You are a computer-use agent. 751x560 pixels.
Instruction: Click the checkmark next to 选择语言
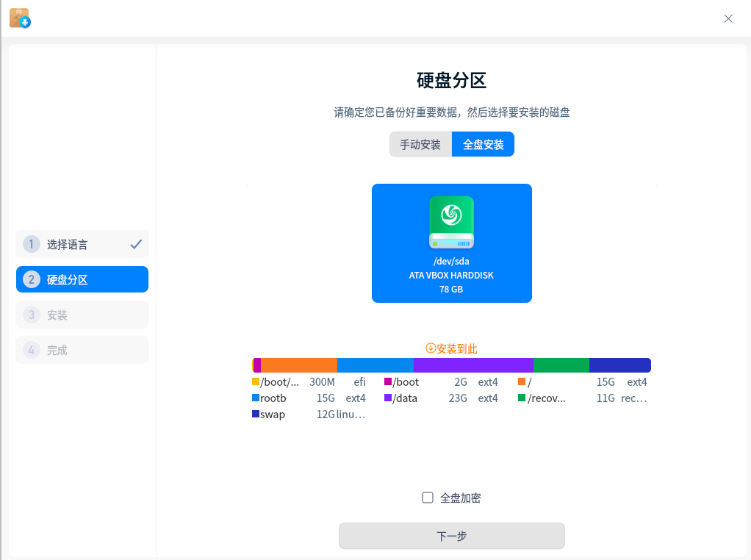[x=136, y=244]
